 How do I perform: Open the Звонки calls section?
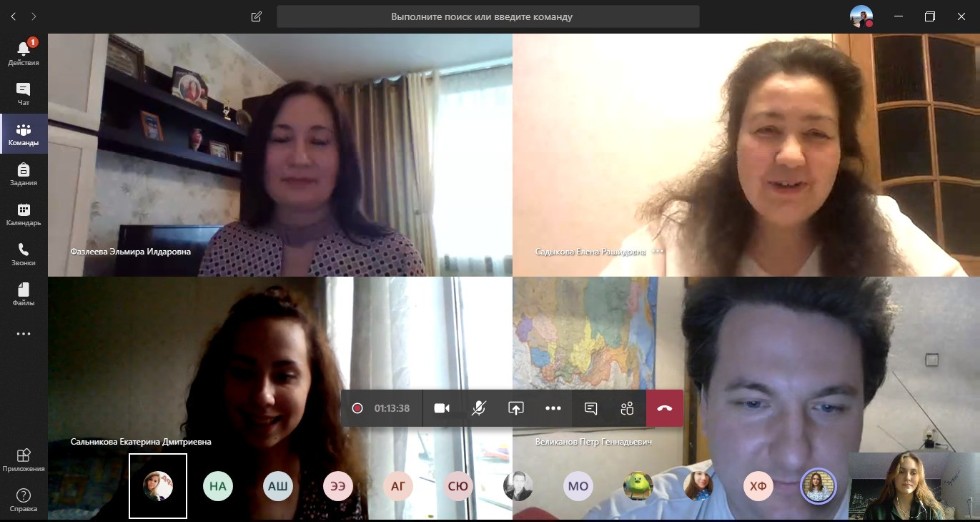[x=23, y=254]
